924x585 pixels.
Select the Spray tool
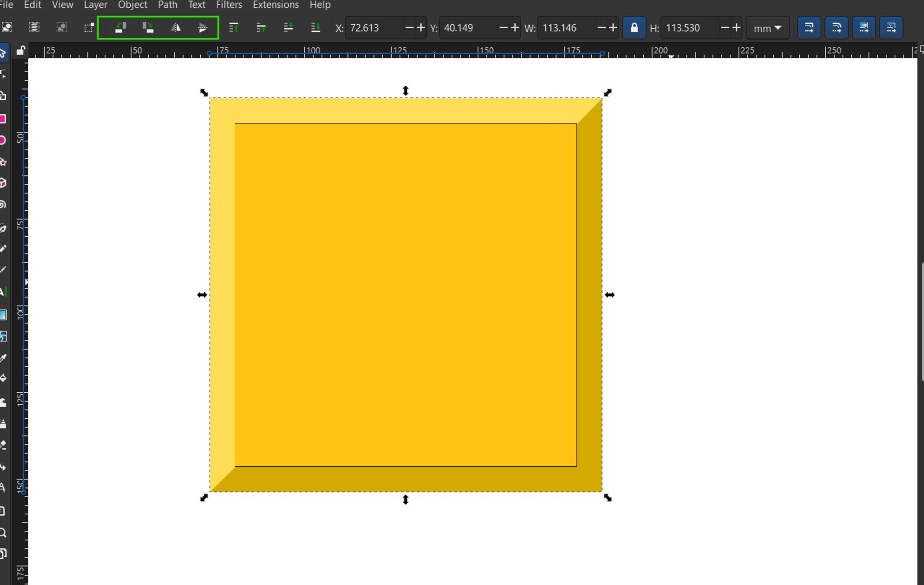pyautogui.click(x=3, y=423)
